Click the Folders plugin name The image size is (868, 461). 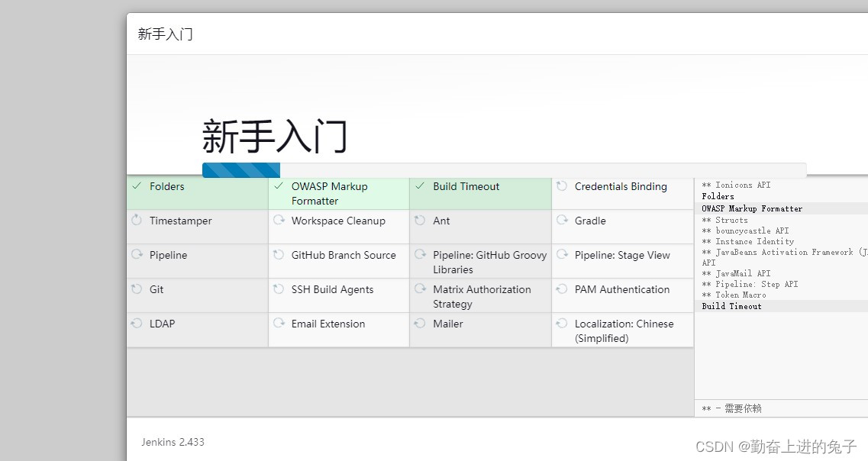(x=166, y=186)
